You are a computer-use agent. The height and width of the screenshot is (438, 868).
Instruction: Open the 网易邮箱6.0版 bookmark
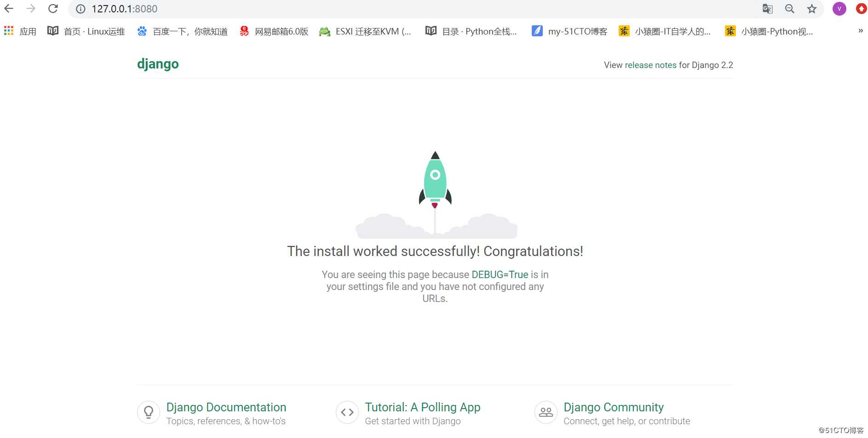(x=274, y=31)
